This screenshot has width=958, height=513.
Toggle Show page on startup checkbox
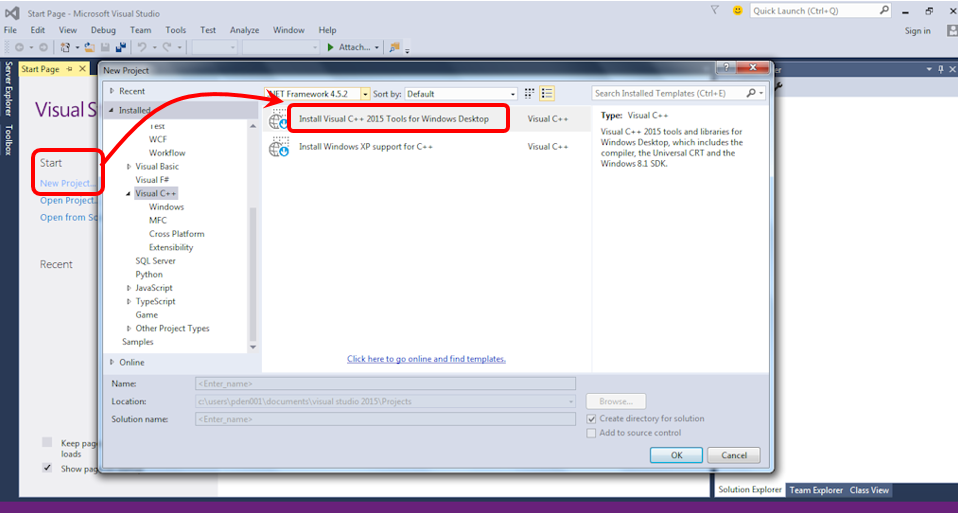coord(47,468)
